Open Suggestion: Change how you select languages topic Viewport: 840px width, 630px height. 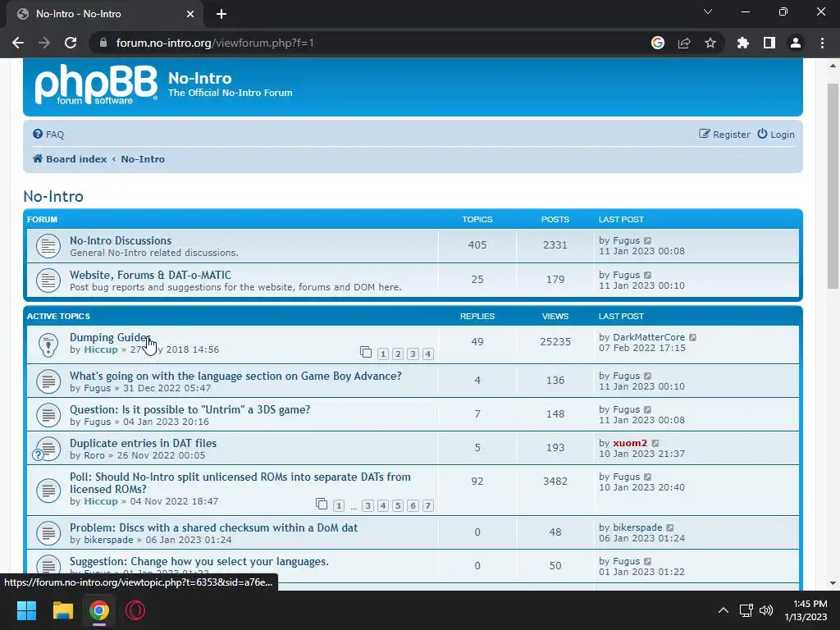(x=199, y=561)
